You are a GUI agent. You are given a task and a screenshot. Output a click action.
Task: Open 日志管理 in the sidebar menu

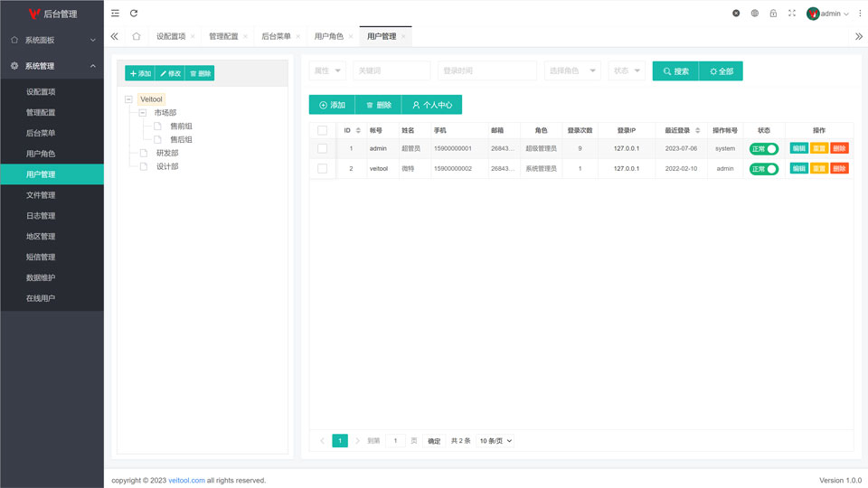coord(41,216)
